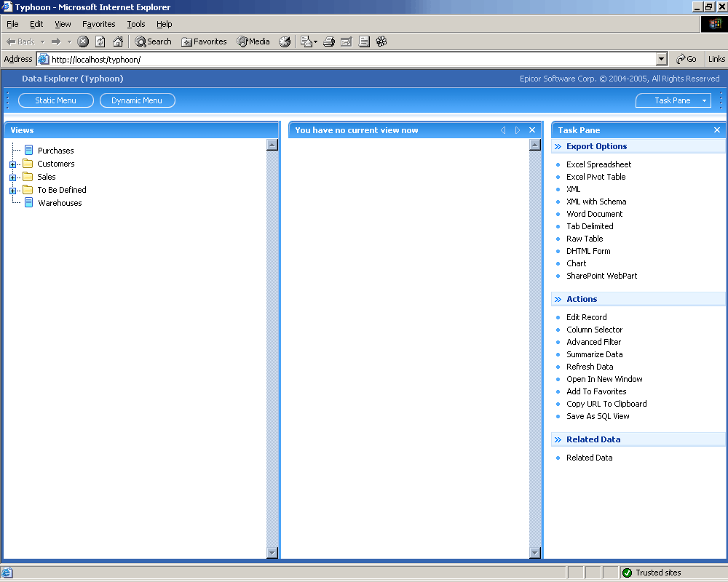Open the Forward history dropdown arrow
Screen dimensions: 728x582
(70, 41)
